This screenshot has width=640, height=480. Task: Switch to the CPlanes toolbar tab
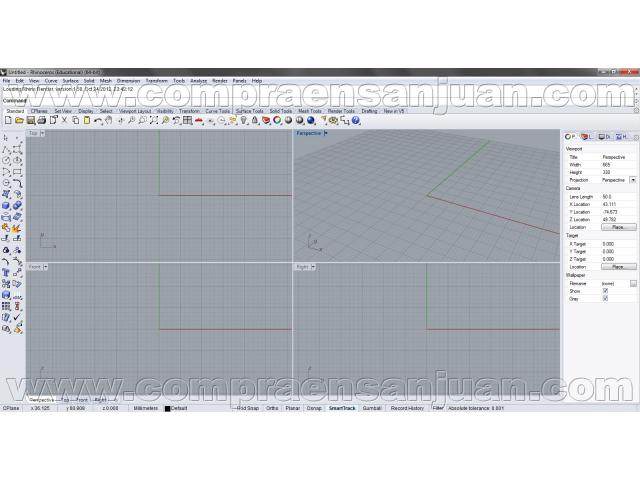click(39, 111)
